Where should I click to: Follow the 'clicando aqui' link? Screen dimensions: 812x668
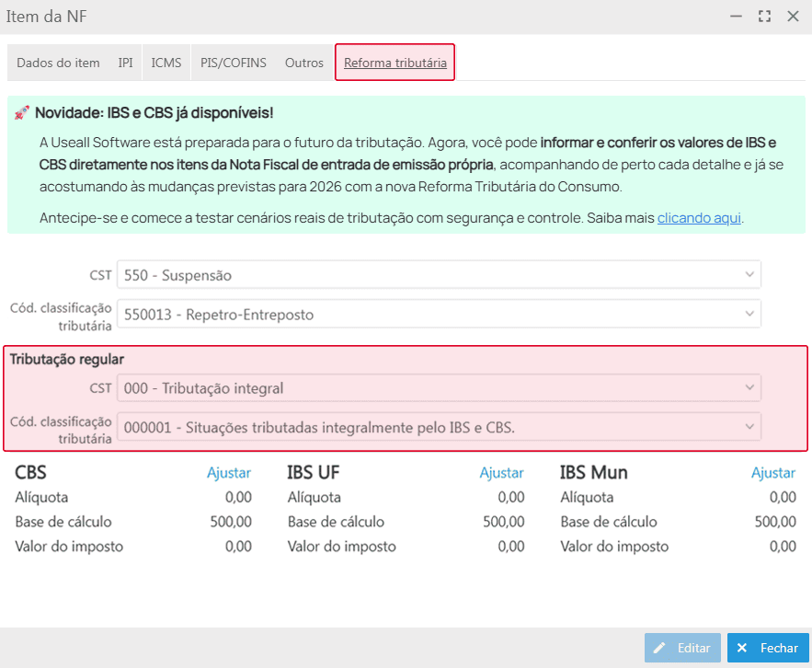tap(699, 218)
